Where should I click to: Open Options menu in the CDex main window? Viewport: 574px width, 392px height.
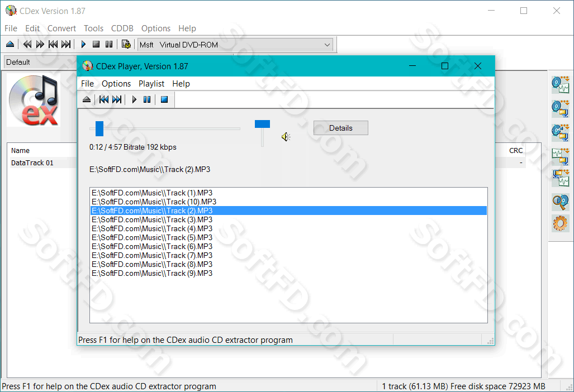[x=156, y=28]
